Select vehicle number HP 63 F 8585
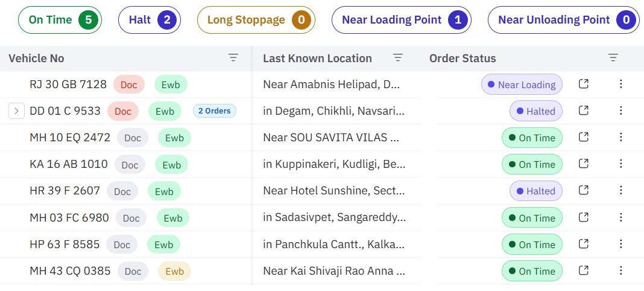Viewport: 644px width, 291px height. click(x=65, y=244)
